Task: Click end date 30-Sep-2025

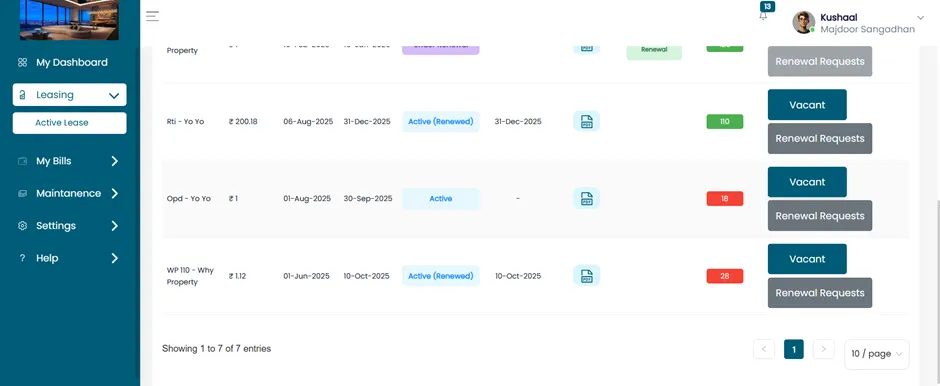Action: tap(367, 198)
